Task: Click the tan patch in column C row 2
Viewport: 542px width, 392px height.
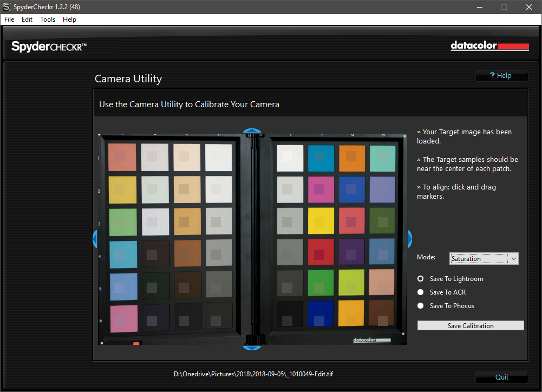Action: point(187,190)
